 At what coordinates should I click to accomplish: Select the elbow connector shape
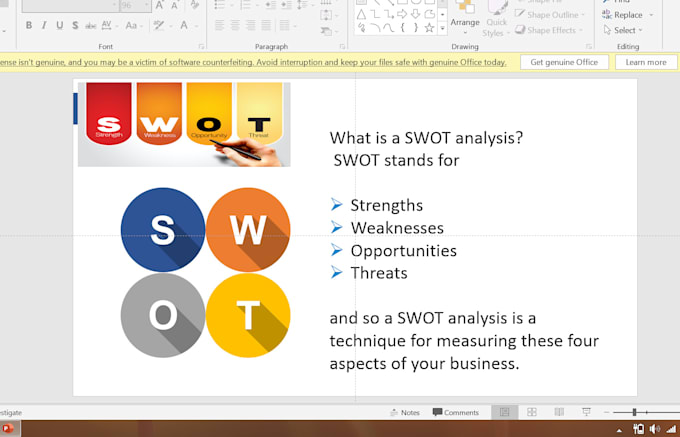[375, 15]
